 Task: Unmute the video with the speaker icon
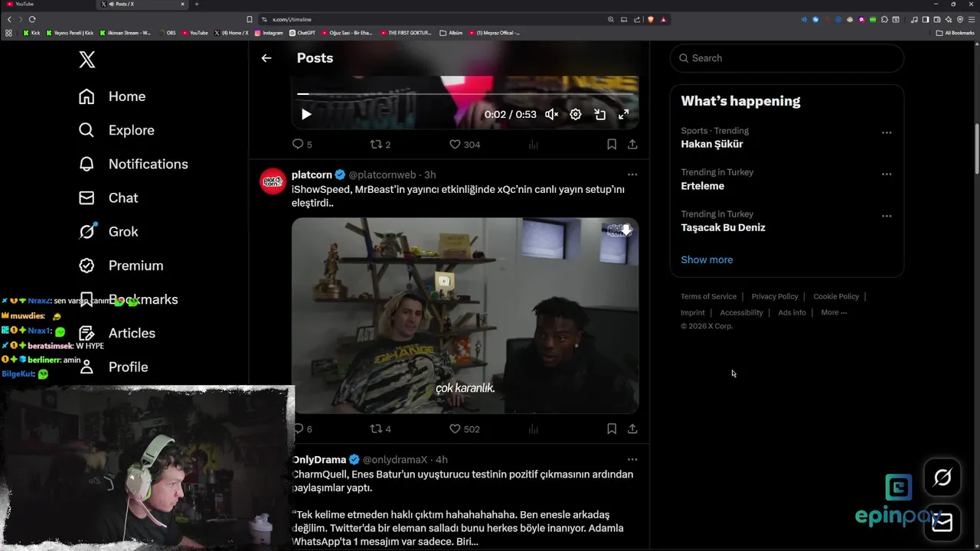551,114
